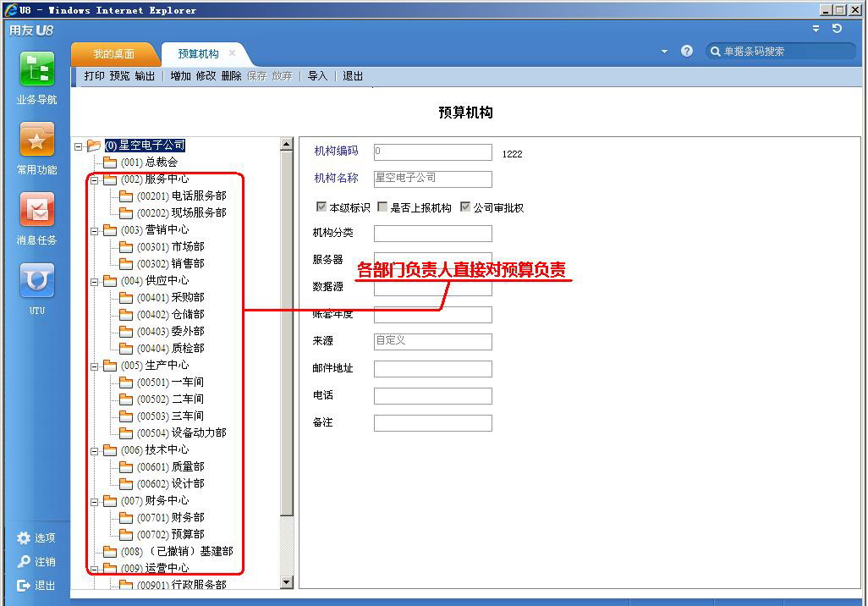Click the menu arrow icon beside refresh

tap(816, 28)
